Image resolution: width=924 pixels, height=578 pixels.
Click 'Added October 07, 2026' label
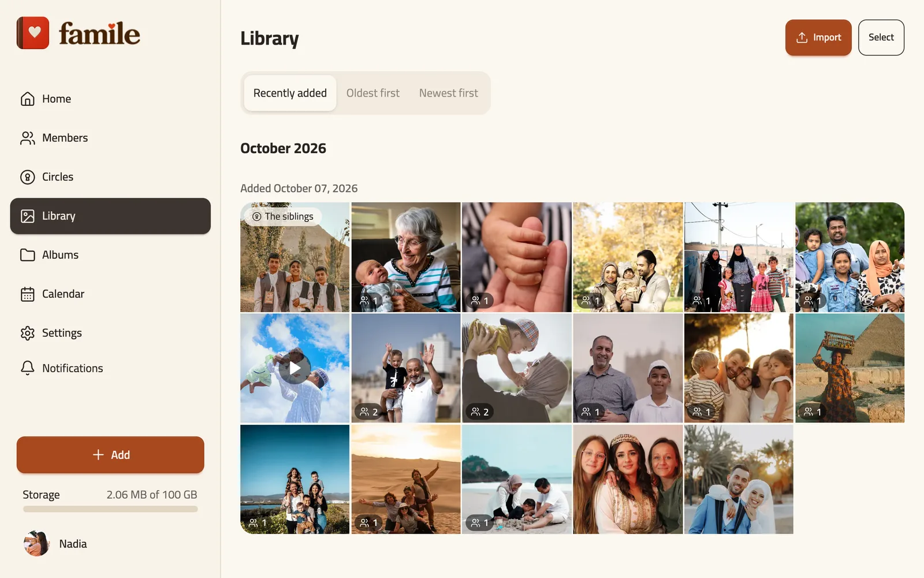[x=299, y=188]
